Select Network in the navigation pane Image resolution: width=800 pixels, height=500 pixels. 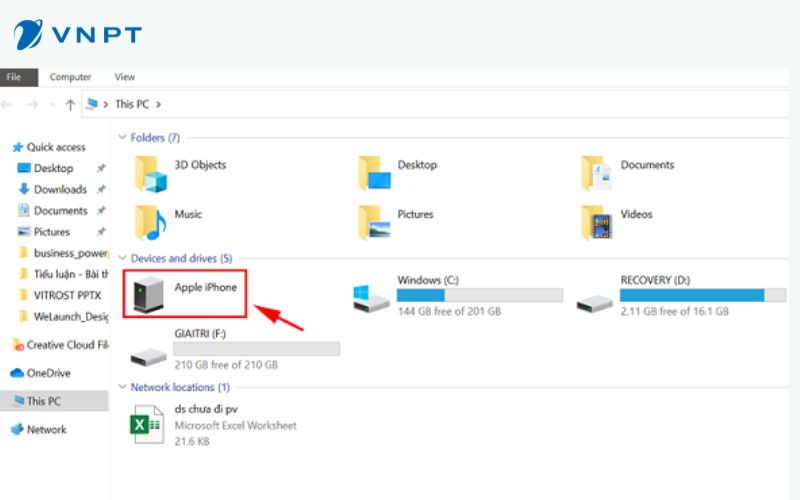coord(46,429)
